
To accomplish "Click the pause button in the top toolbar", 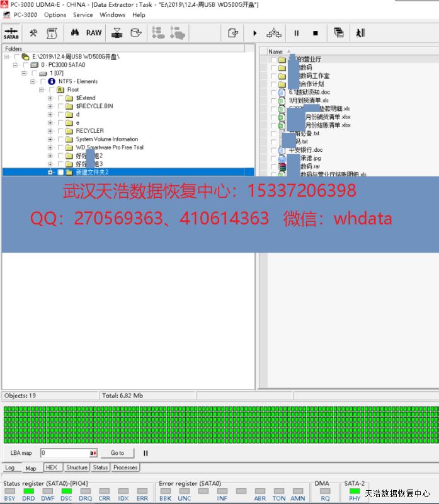I will tap(296, 33).
